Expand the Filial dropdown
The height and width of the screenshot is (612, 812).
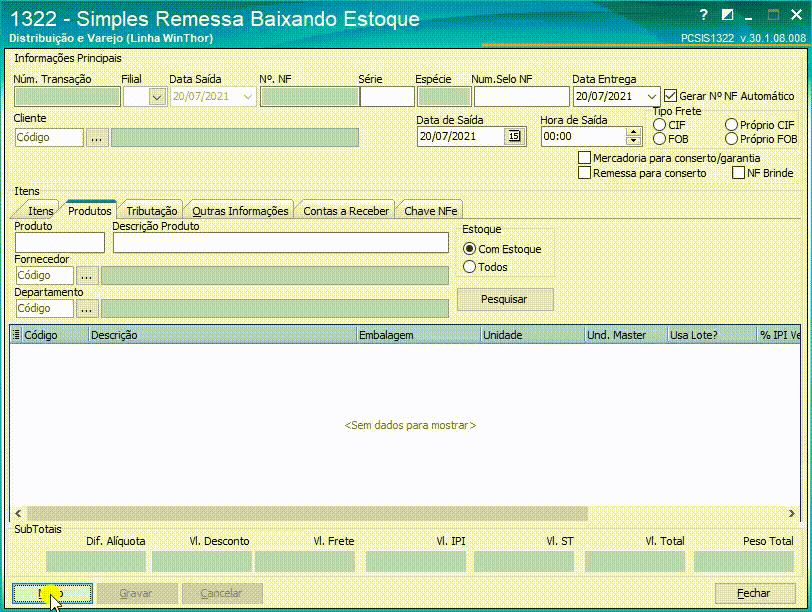[x=157, y=97]
